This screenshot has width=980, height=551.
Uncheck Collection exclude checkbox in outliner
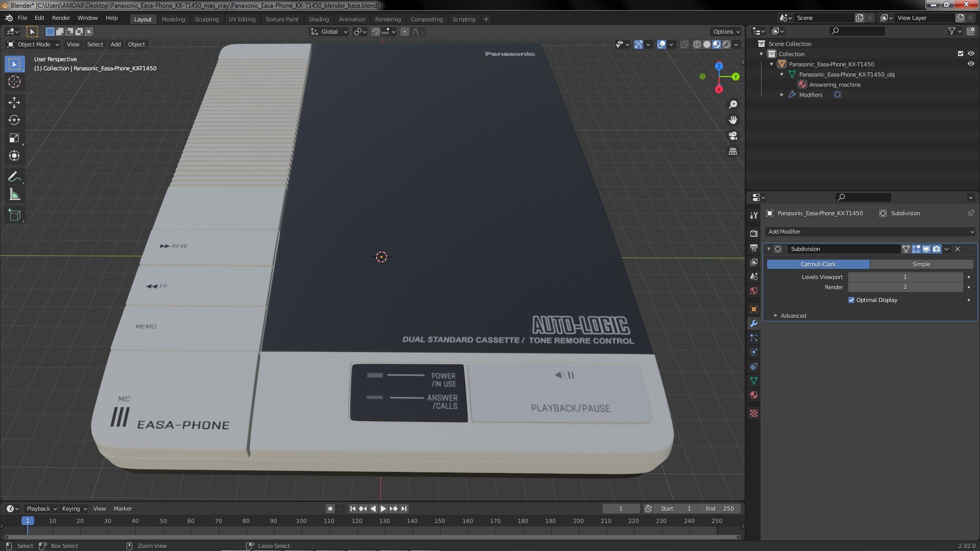(x=961, y=54)
